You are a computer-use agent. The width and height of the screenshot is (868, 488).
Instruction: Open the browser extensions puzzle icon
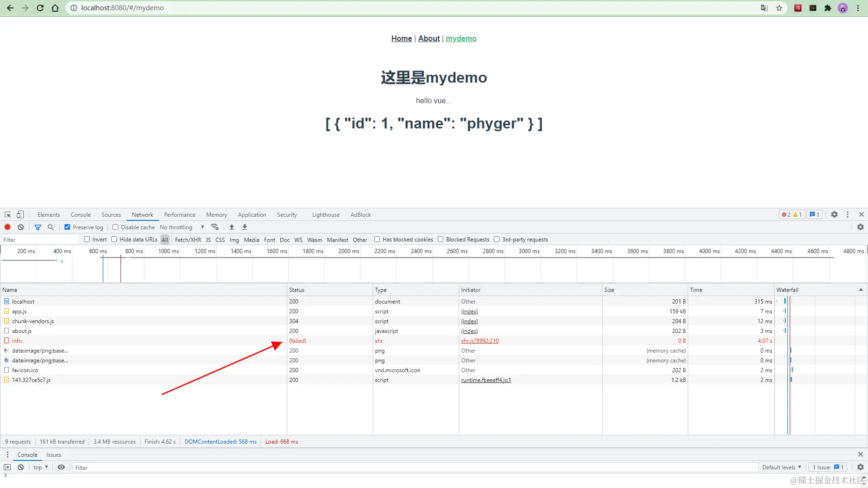coord(828,8)
